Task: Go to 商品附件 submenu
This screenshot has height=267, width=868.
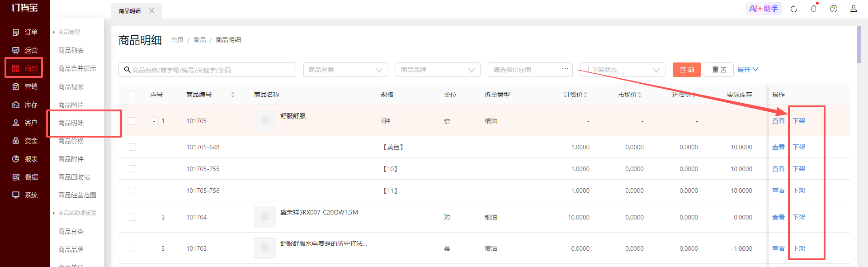Action: point(71,159)
